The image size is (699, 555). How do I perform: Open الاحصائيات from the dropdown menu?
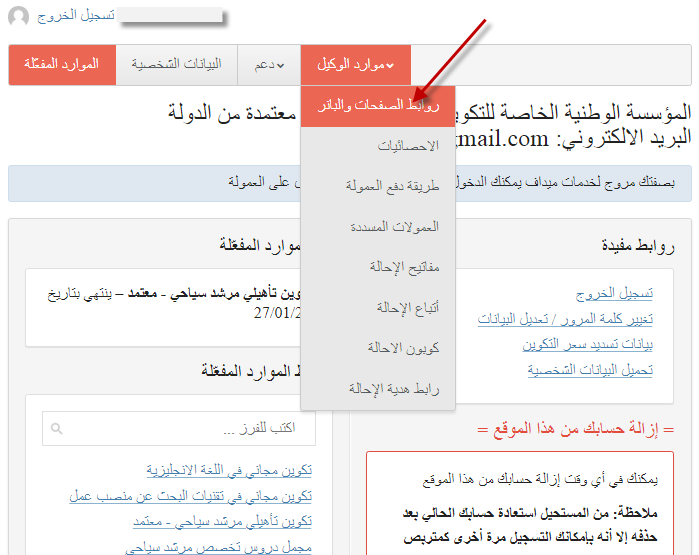point(408,146)
